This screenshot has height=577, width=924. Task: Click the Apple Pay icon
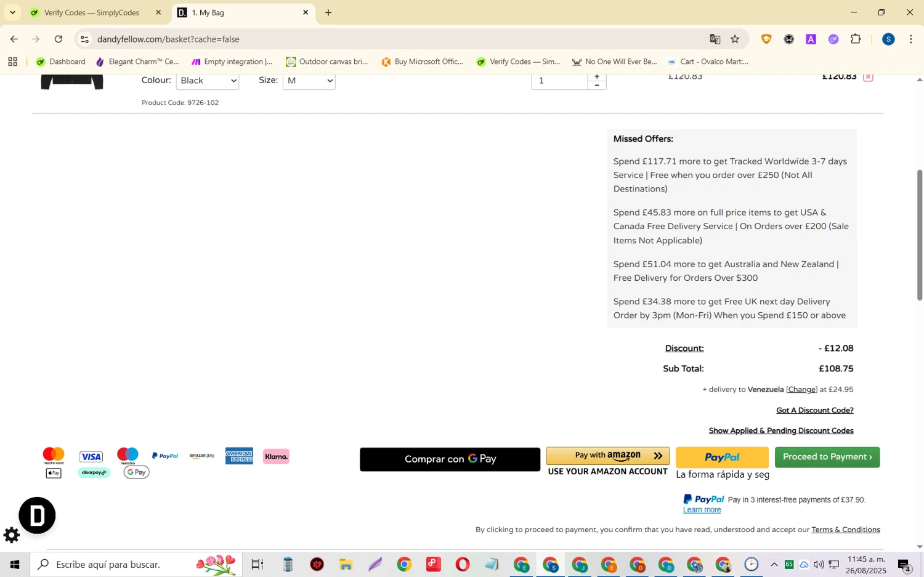(x=54, y=473)
